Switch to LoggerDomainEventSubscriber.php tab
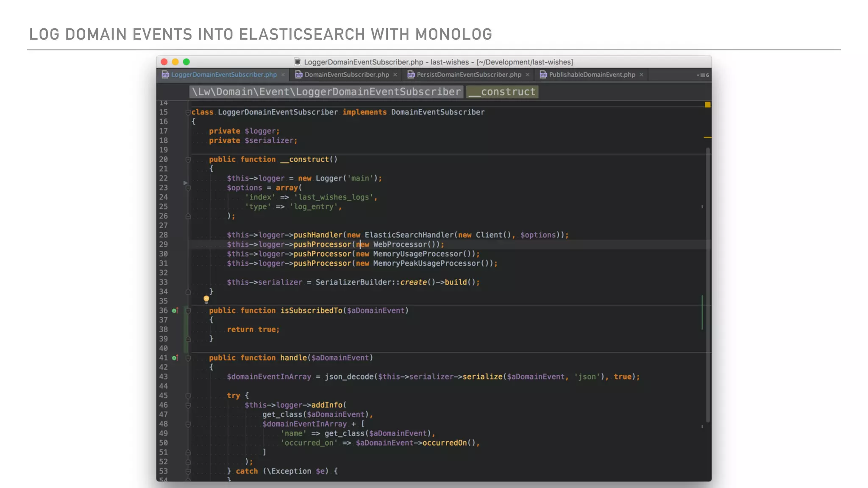Screen dimensions: 868x488 point(224,75)
